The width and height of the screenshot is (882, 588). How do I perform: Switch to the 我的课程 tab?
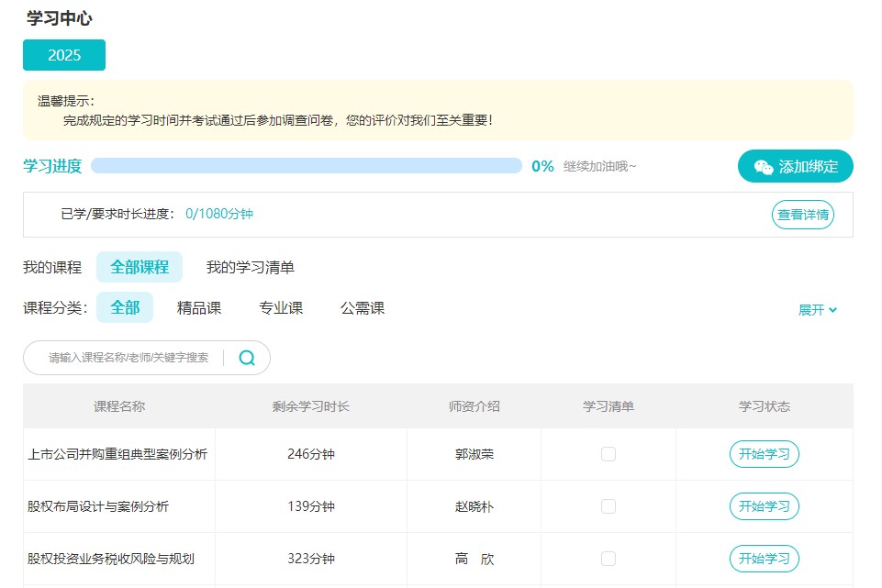50,266
